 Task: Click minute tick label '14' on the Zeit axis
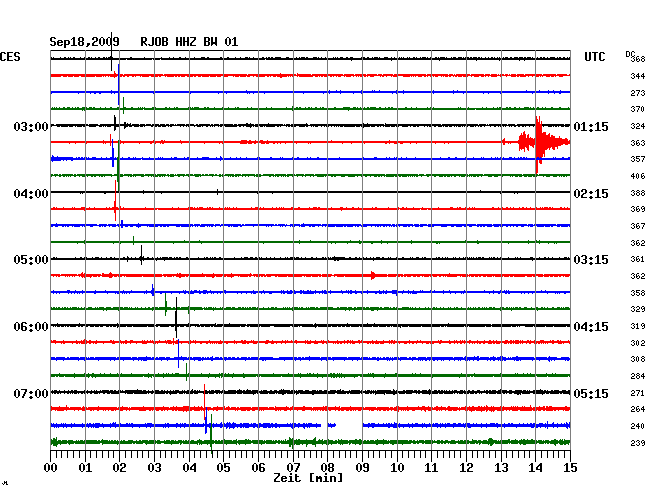[536, 468]
